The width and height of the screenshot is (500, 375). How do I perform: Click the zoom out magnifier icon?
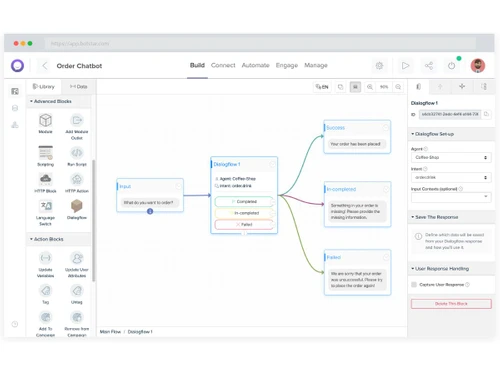coord(398,87)
